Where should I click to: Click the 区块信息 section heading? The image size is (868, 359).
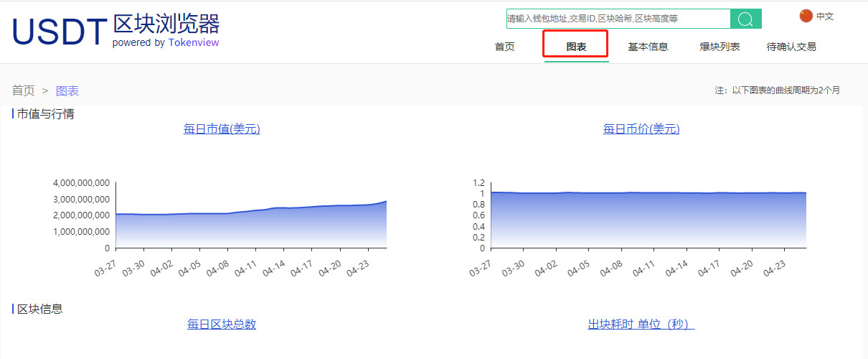coord(39,309)
